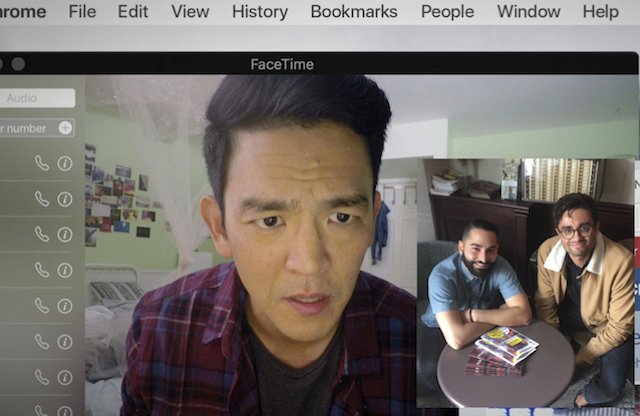This screenshot has width=640, height=416.
Task: Click the plus icon in the number field
Action: [x=65, y=128]
